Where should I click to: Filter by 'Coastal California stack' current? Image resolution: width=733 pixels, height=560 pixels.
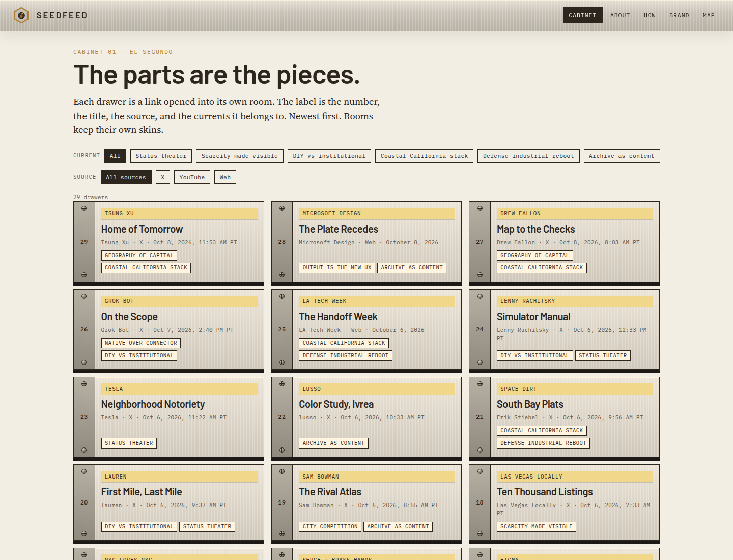[424, 156]
